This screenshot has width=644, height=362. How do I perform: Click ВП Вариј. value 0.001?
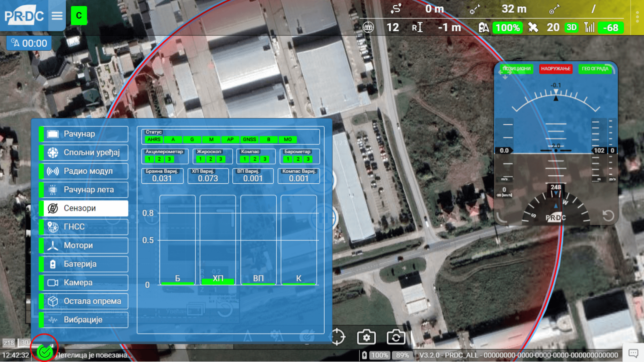coord(253,179)
